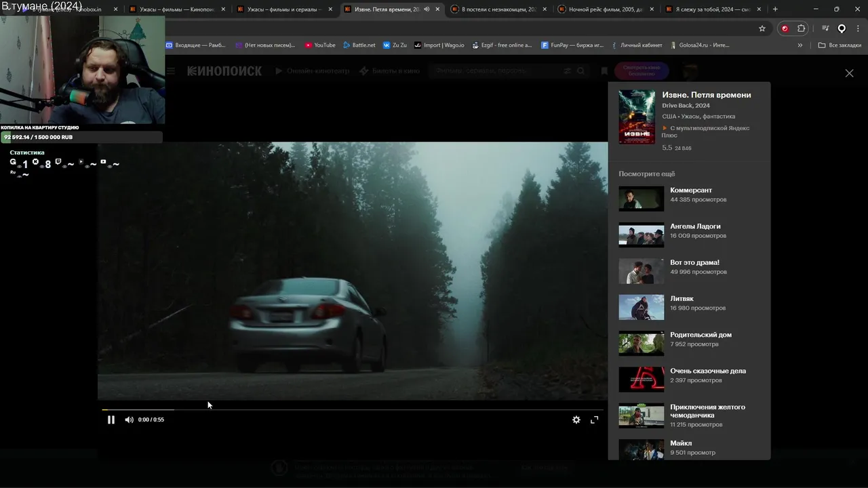Click the Коммерсант thumbnail image
The width and height of the screenshot is (868, 488).
(x=642, y=199)
